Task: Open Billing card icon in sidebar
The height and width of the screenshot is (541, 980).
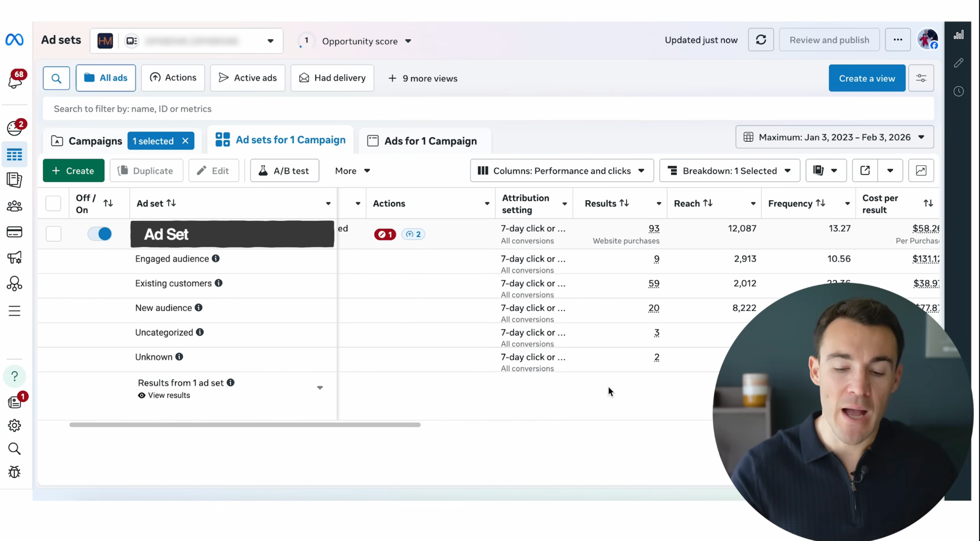Action: point(15,232)
